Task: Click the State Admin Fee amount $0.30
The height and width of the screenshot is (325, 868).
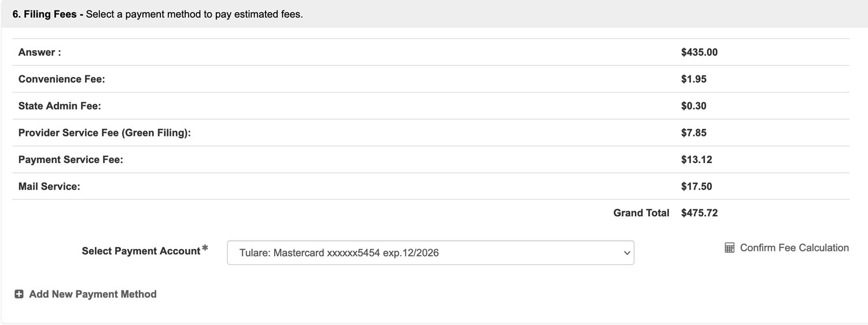Action: [x=693, y=106]
